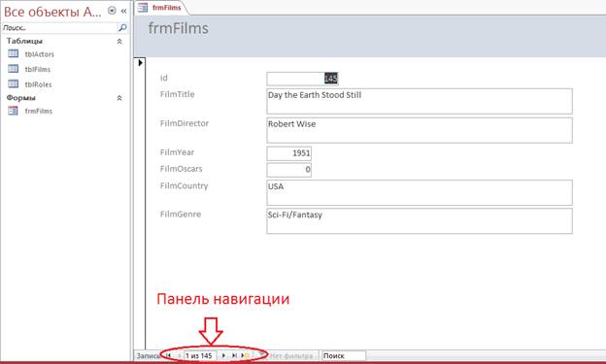Image resolution: width=606 pixels, height=364 pixels.
Task: Switch to the frmFilms document tab
Action: coord(161,8)
